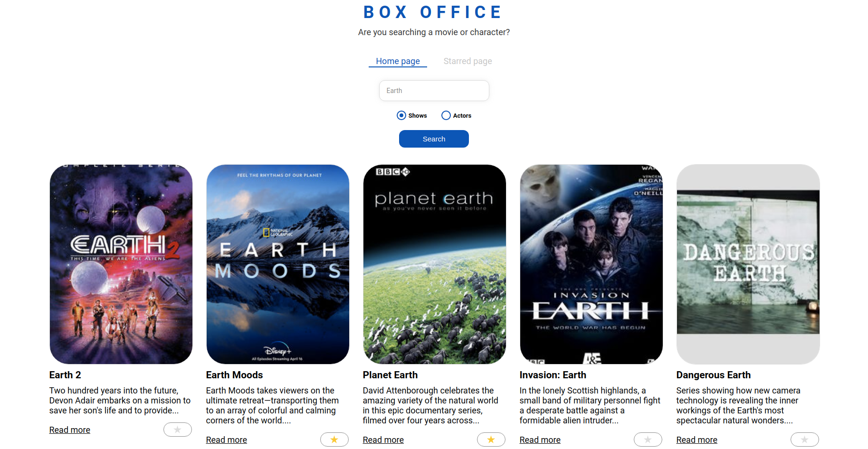Unstar the Planet Earth show
This screenshot has height=449, width=868.
[491, 440]
